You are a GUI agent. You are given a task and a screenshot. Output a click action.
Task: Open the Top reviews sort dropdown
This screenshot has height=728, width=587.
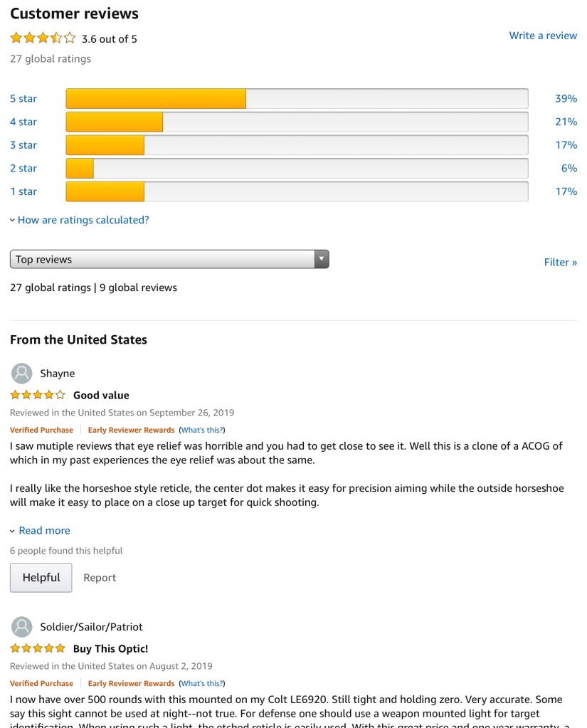point(169,260)
